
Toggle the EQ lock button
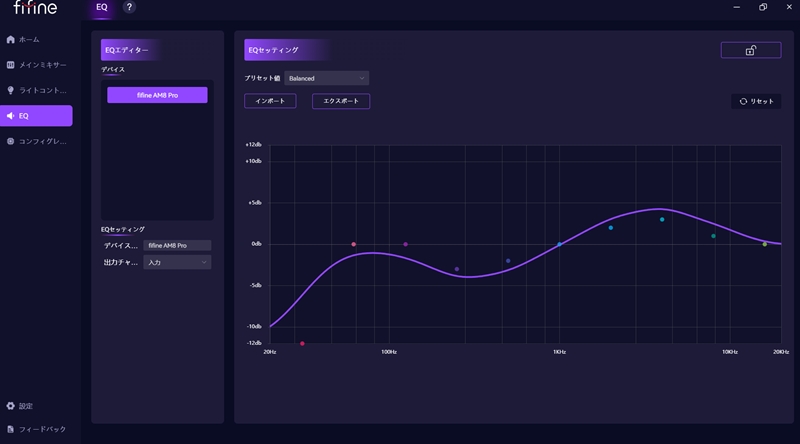point(751,50)
